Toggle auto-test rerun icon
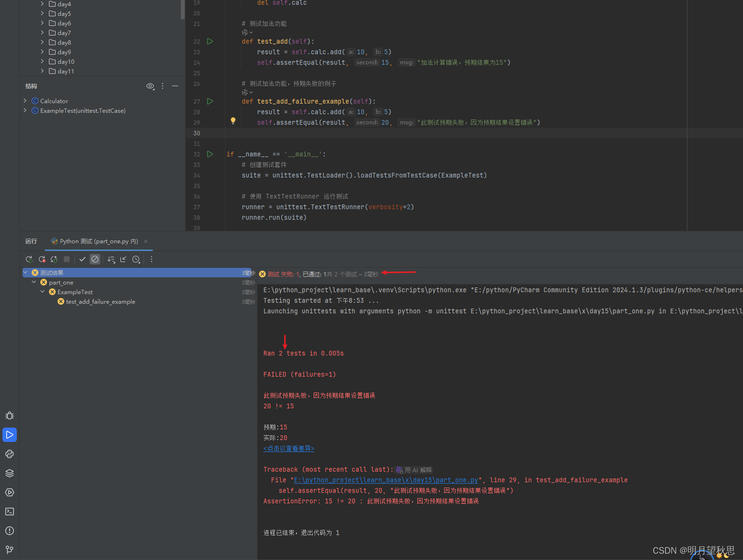 tap(54, 259)
